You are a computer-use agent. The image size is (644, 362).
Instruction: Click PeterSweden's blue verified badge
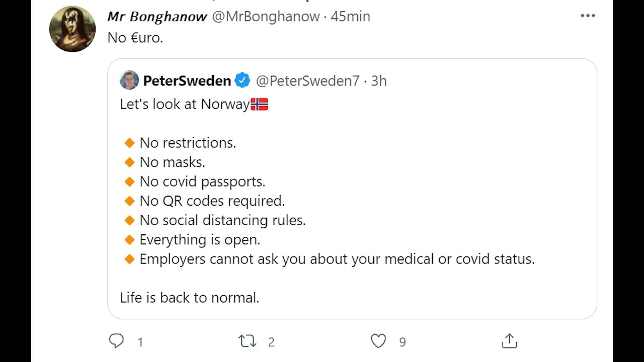coord(243,80)
